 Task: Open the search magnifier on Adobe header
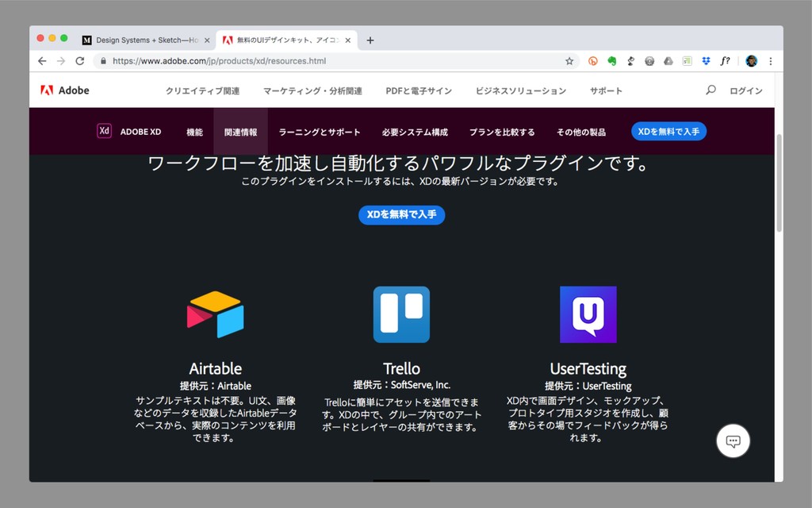pyautogui.click(x=710, y=90)
